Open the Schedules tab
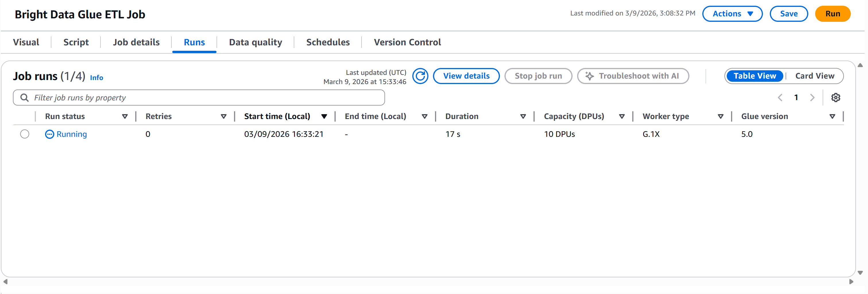Screen dimensions: 868x294 [328, 42]
